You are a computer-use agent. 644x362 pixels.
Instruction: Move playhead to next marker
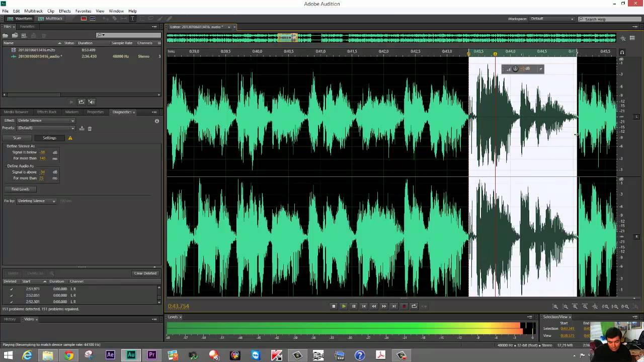394,306
